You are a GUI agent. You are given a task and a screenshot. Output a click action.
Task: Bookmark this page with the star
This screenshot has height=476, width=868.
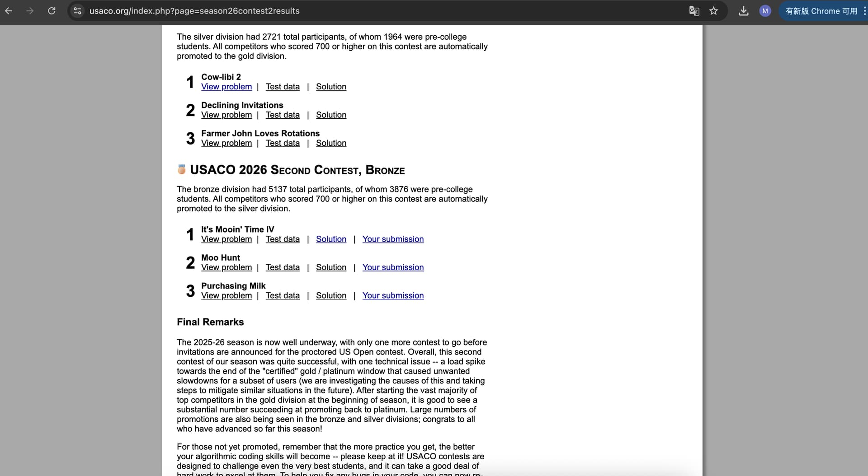pyautogui.click(x=713, y=11)
